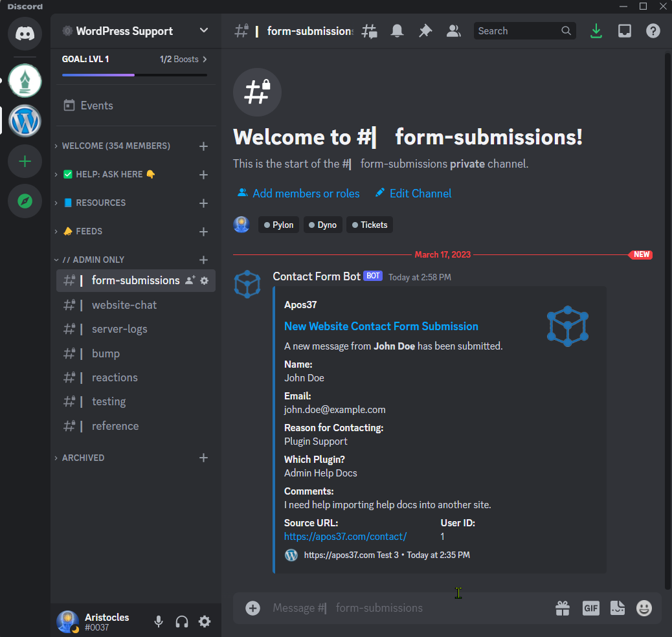672x637 pixels.
Task: Open the threads icon in the header
Action: [x=369, y=30]
